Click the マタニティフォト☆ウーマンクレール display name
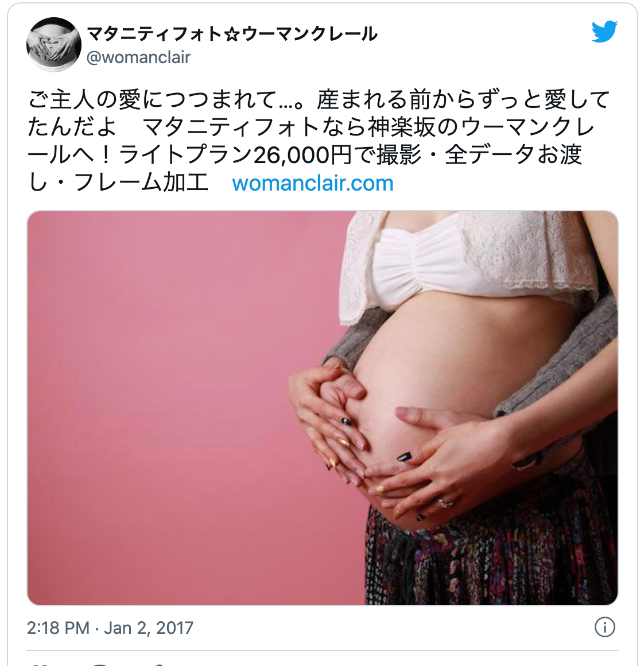 pyautogui.click(x=232, y=33)
